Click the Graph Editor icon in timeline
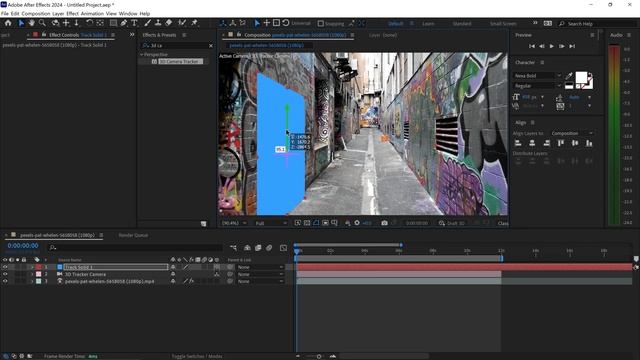This screenshot has height=360, width=640. pyautogui.click(x=283, y=248)
